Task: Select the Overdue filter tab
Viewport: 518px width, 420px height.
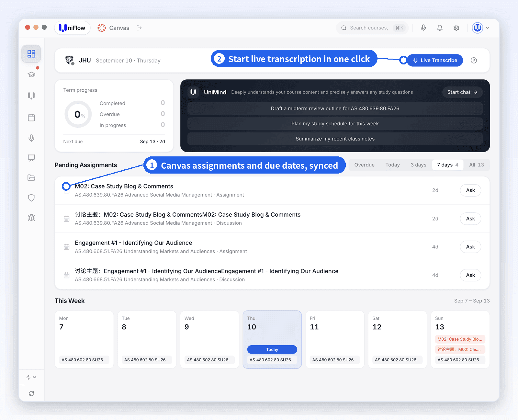Action: tap(364, 165)
